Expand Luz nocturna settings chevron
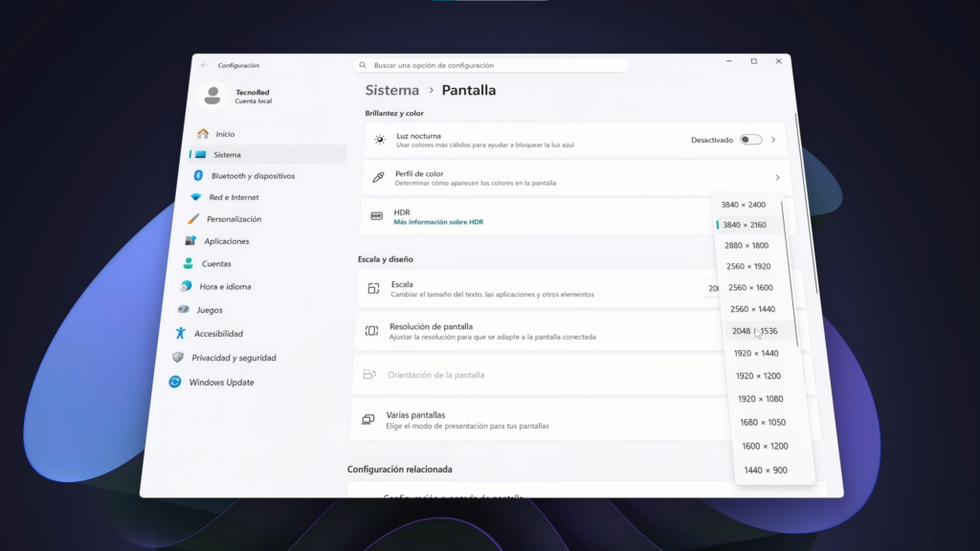Image resolution: width=980 pixels, height=551 pixels. [773, 140]
